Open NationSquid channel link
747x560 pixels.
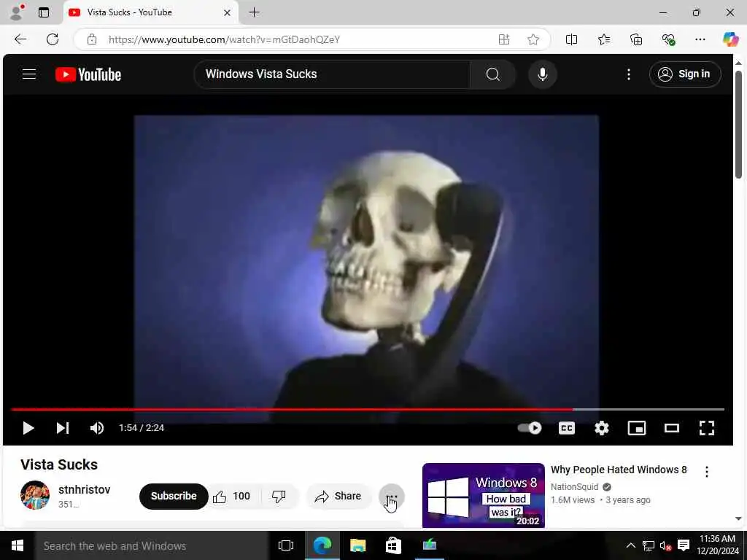tap(575, 486)
